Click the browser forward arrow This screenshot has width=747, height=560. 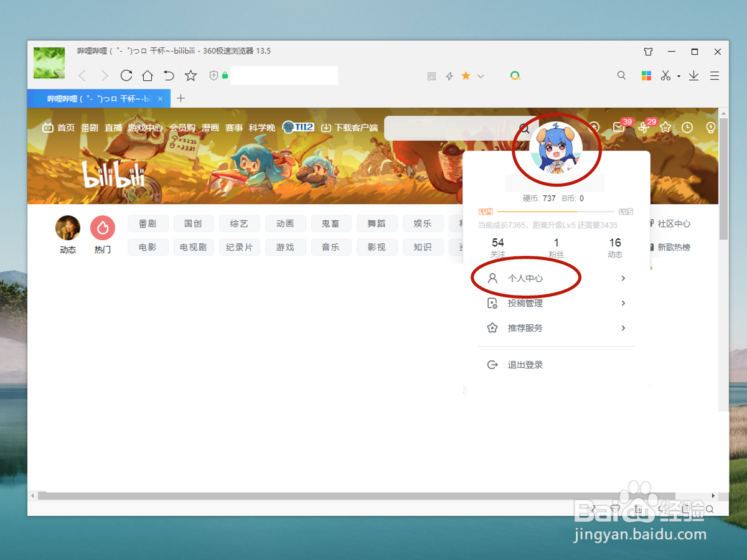pos(105,76)
